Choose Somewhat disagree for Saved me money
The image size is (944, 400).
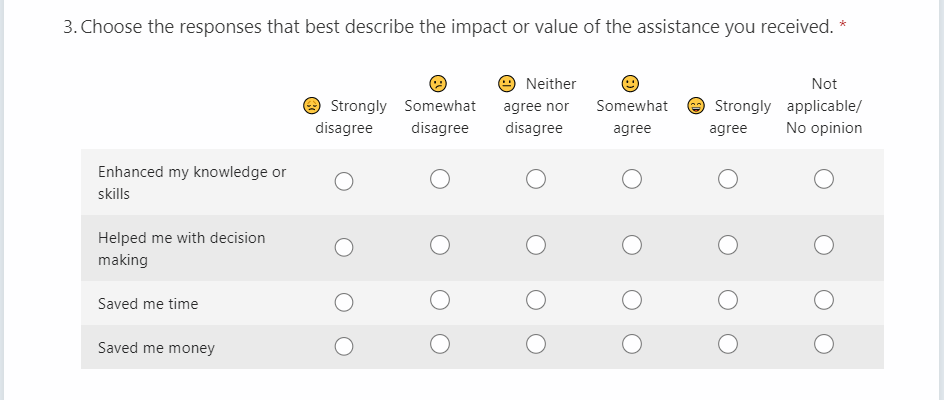(x=440, y=345)
